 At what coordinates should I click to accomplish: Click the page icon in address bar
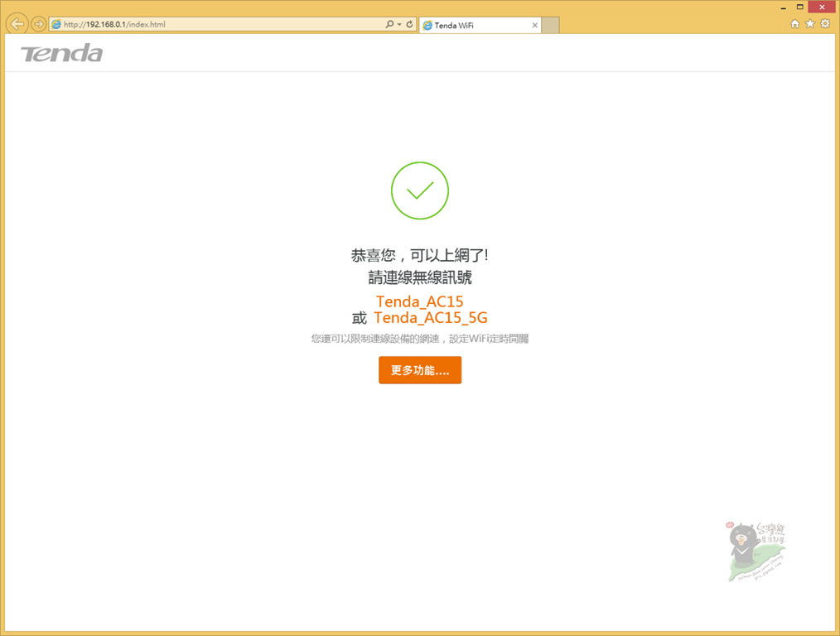pos(56,24)
